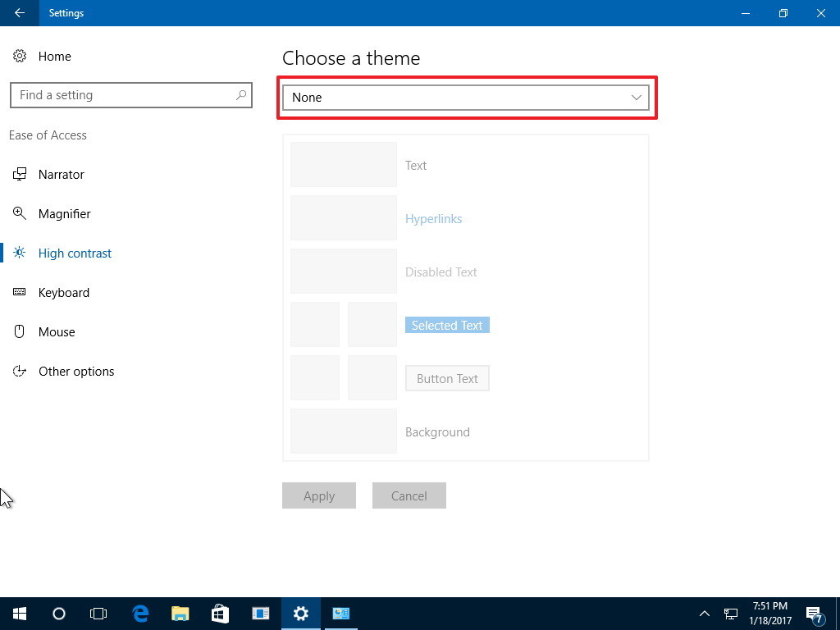840x630 pixels.
Task: Show hidden icons via tray chevron
Action: (705, 614)
